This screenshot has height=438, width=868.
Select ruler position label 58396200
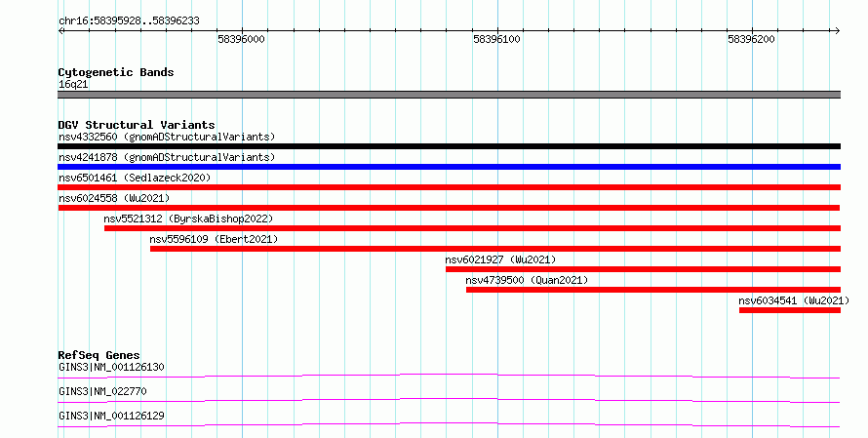(751, 39)
